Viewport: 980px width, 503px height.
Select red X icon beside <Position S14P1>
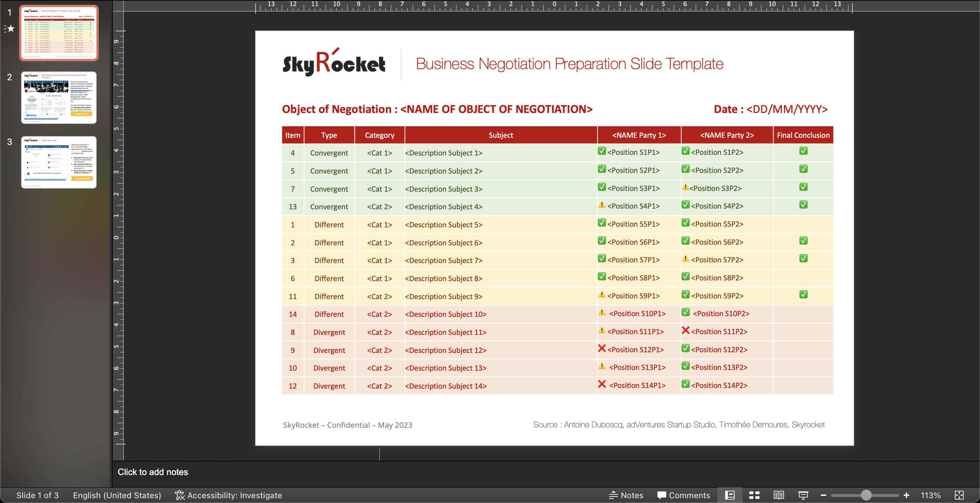(602, 384)
